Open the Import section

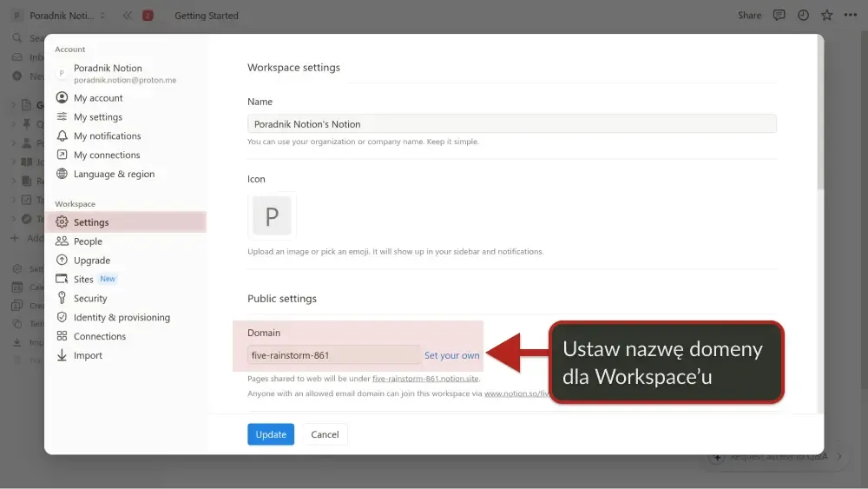tap(88, 355)
